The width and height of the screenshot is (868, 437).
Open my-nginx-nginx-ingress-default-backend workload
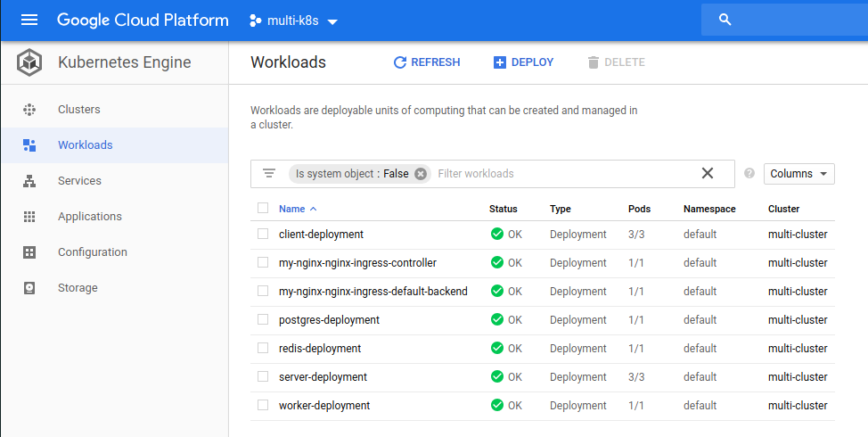(373, 292)
